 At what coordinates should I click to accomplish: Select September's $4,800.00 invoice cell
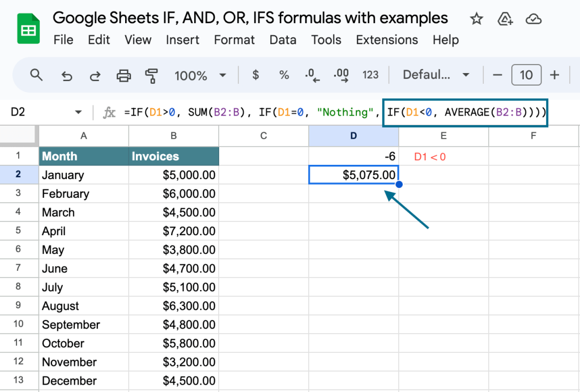tap(173, 325)
